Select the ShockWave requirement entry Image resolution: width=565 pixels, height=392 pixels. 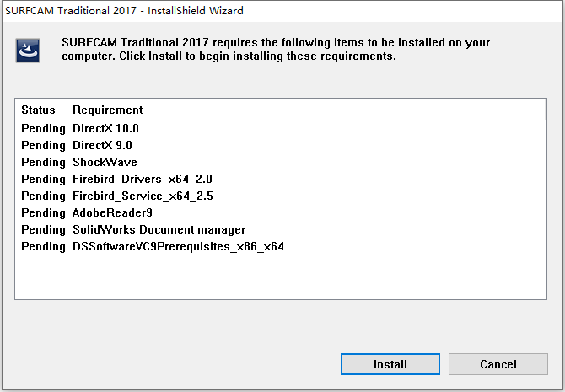[x=105, y=162]
